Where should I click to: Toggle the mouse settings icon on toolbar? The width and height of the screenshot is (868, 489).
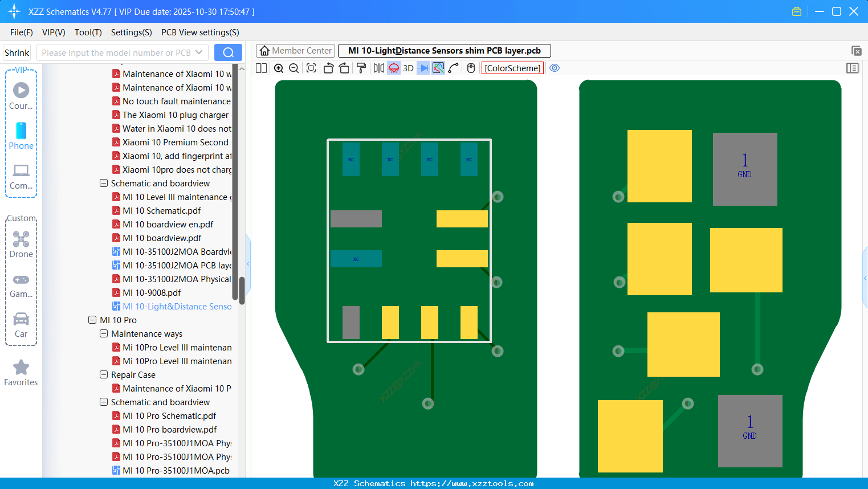pos(471,68)
